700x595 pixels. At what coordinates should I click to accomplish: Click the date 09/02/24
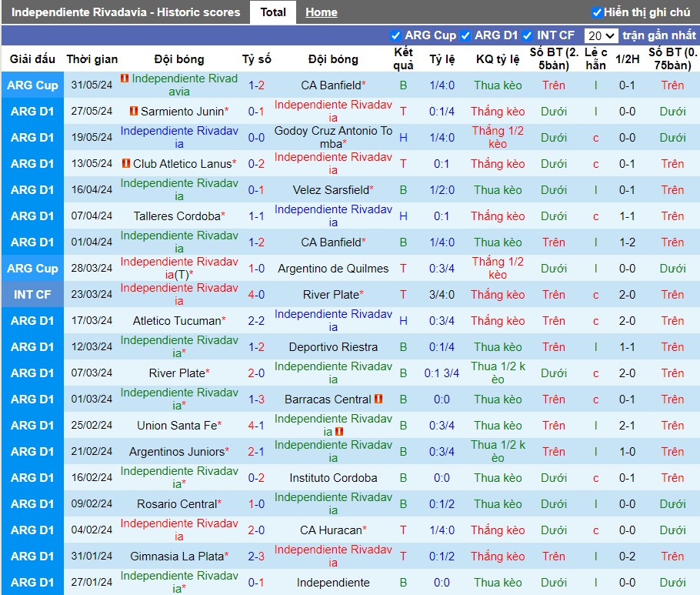92,503
